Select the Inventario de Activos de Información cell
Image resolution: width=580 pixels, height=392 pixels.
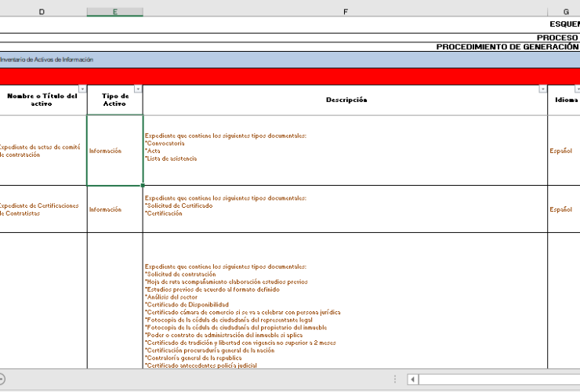pos(290,60)
